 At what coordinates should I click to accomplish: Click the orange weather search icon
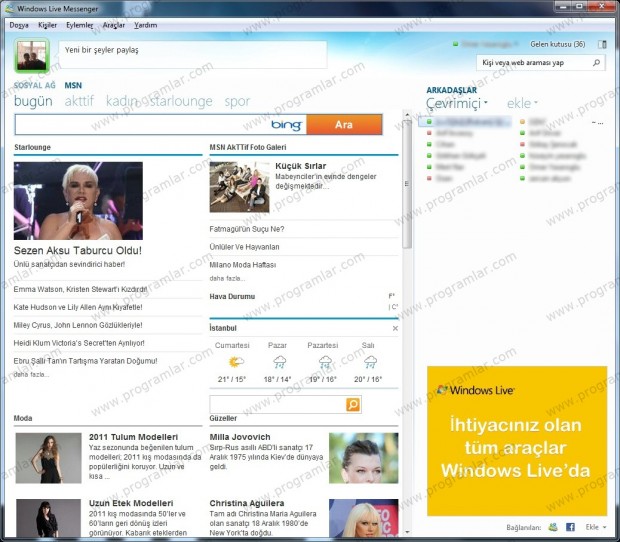[353, 404]
